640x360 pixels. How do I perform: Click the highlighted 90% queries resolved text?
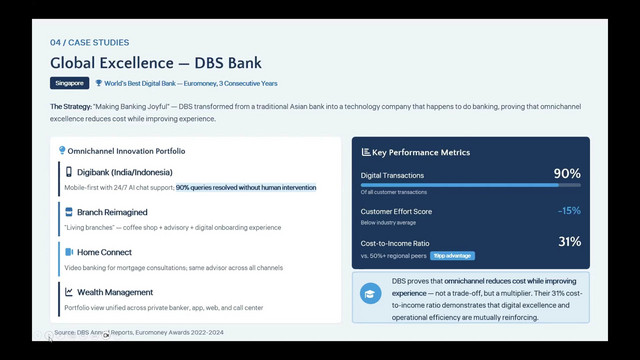(246, 187)
